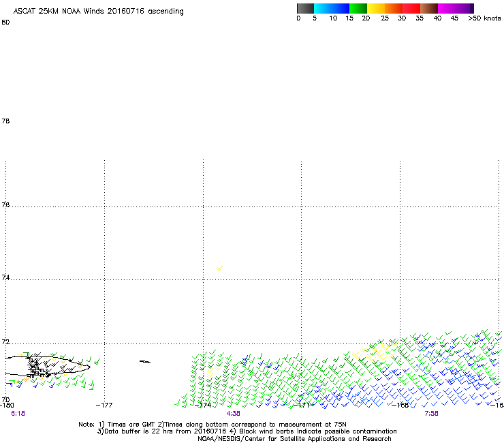Select the green 15-20 knots legend segment

pyautogui.click(x=358, y=8)
